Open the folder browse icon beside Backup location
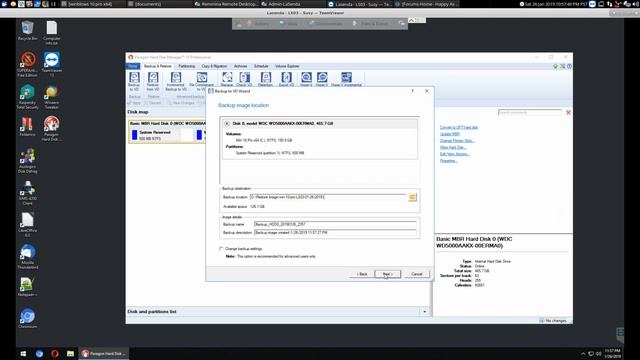Screen dimensions: 640x360 [x=412, y=197]
